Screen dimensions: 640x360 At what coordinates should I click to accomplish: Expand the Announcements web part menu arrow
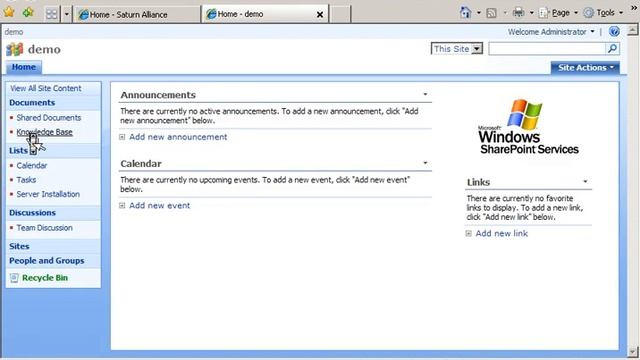[x=425, y=94]
